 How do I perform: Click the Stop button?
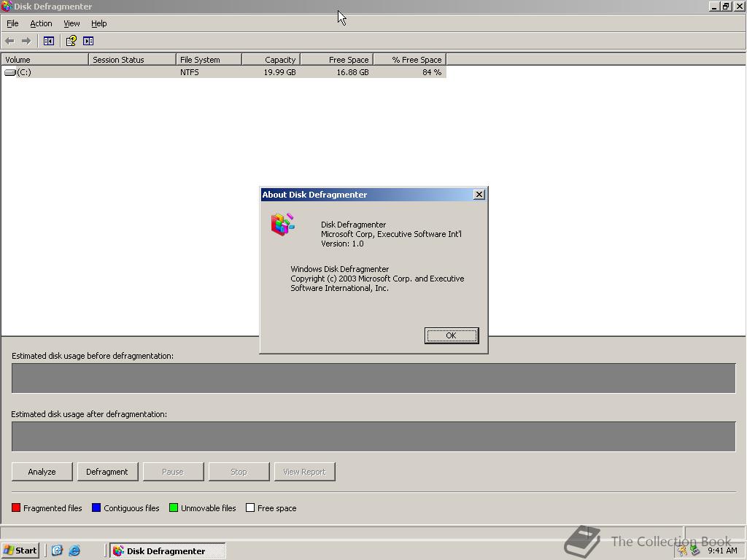pyautogui.click(x=239, y=472)
